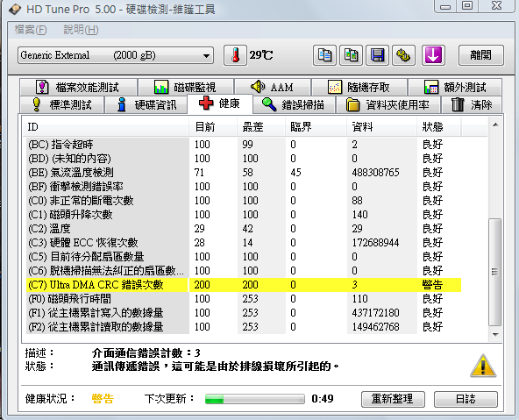Image resolution: width=519 pixels, height=420 pixels.
Task: Switch to the 清除 tab
Action: pyautogui.click(x=472, y=104)
